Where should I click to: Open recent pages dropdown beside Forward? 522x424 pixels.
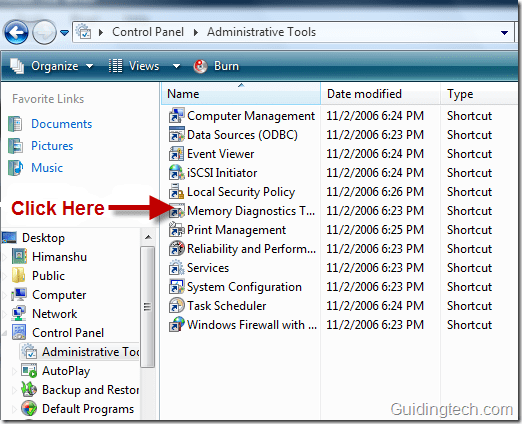click(x=64, y=33)
